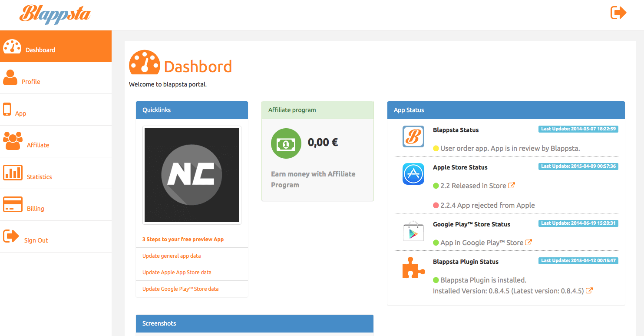
Task: Click the Affiliate group icon in sidebar
Action: click(x=13, y=141)
